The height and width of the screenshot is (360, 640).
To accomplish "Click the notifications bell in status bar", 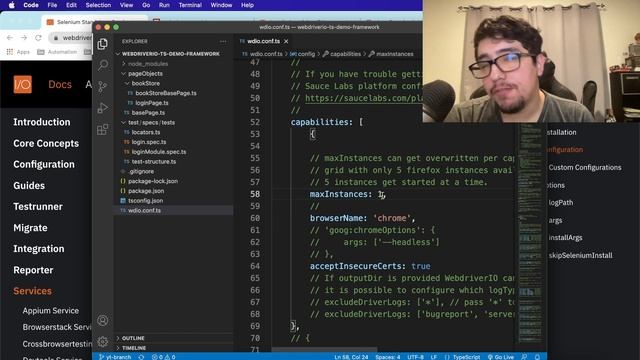I will [x=537, y=357].
